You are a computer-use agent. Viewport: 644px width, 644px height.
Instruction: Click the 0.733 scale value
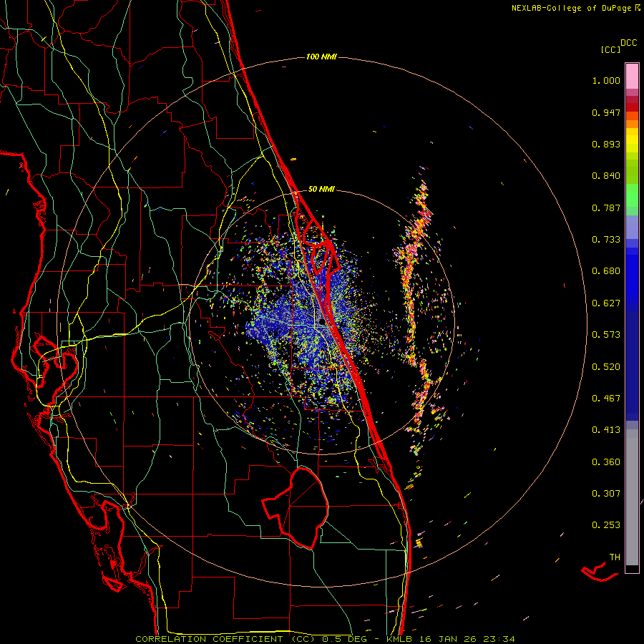(x=606, y=240)
